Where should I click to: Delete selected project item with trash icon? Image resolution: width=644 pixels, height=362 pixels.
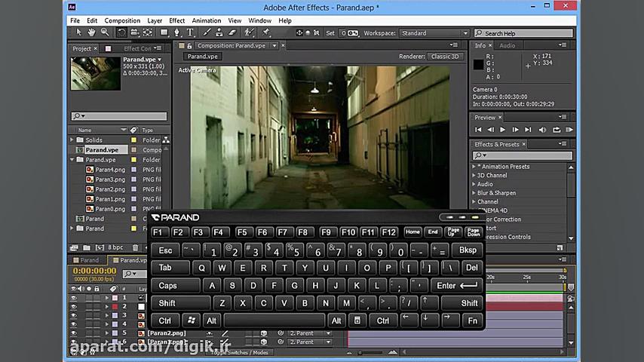coord(135,248)
